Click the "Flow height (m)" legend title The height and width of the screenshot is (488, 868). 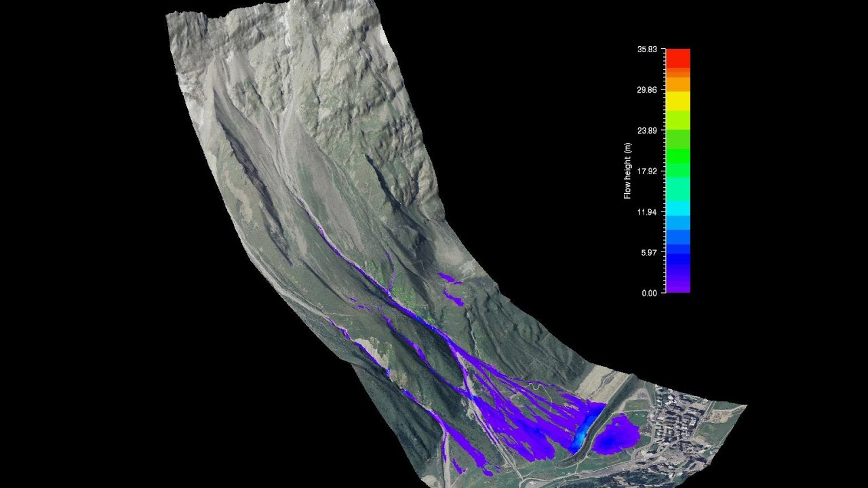[627, 171]
